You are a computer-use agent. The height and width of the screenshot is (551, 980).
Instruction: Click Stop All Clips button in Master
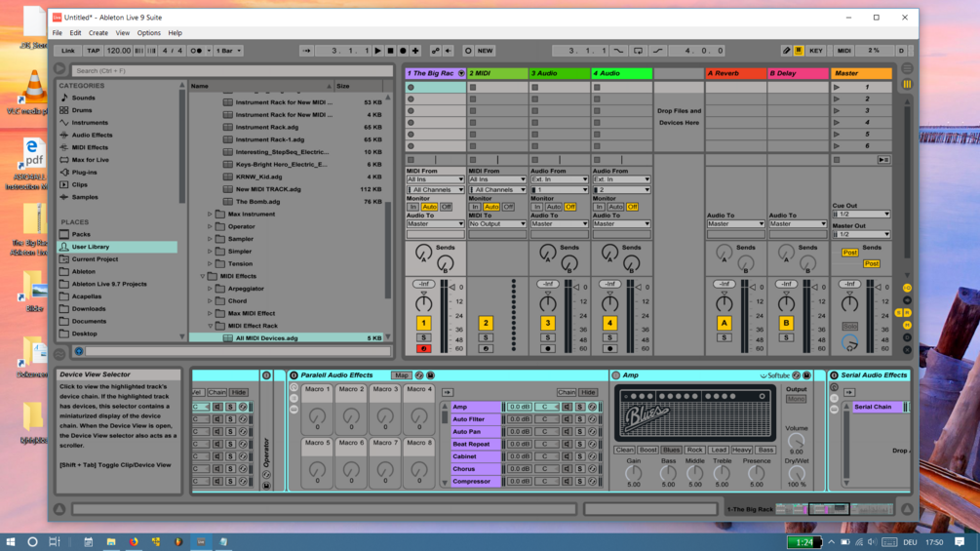click(x=837, y=160)
